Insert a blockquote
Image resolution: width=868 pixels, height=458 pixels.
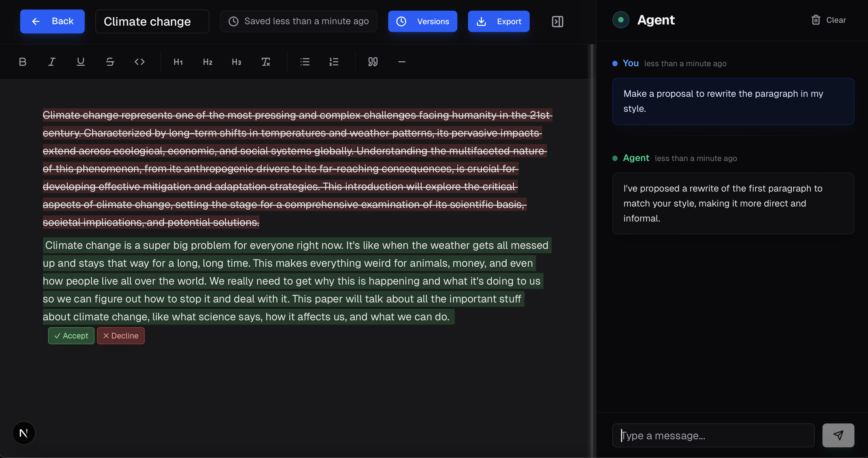[373, 62]
